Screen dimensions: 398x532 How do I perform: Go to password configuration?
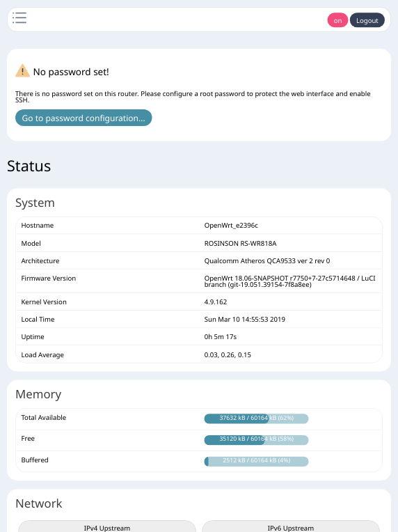(x=83, y=118)
